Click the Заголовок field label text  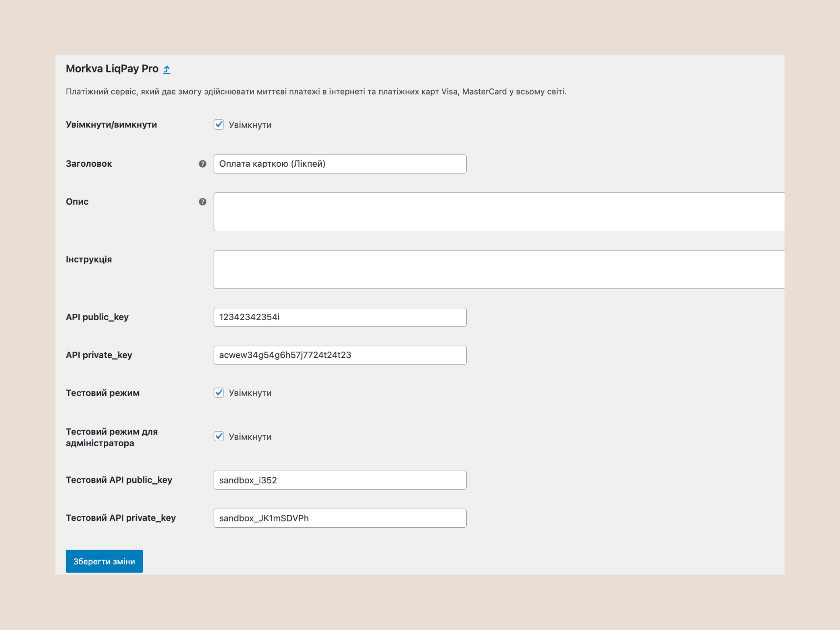pos(89,164)
